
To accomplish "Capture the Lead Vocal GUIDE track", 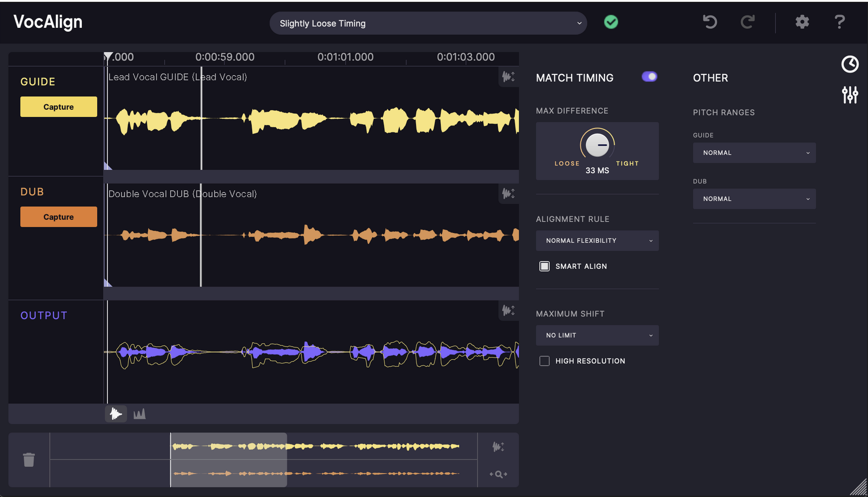I will (58, 107).
